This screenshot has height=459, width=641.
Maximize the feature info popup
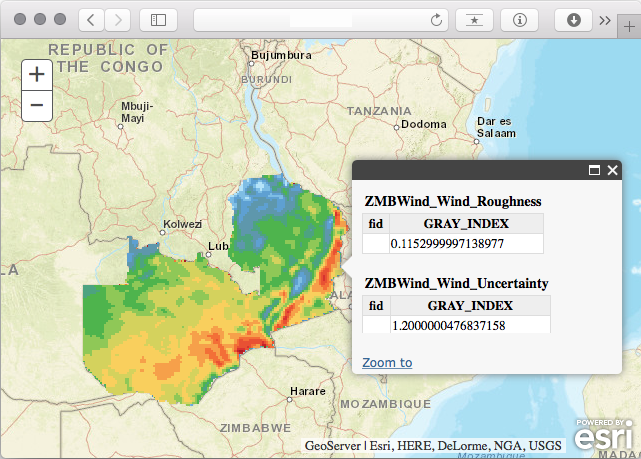click(x=594, y=170)
